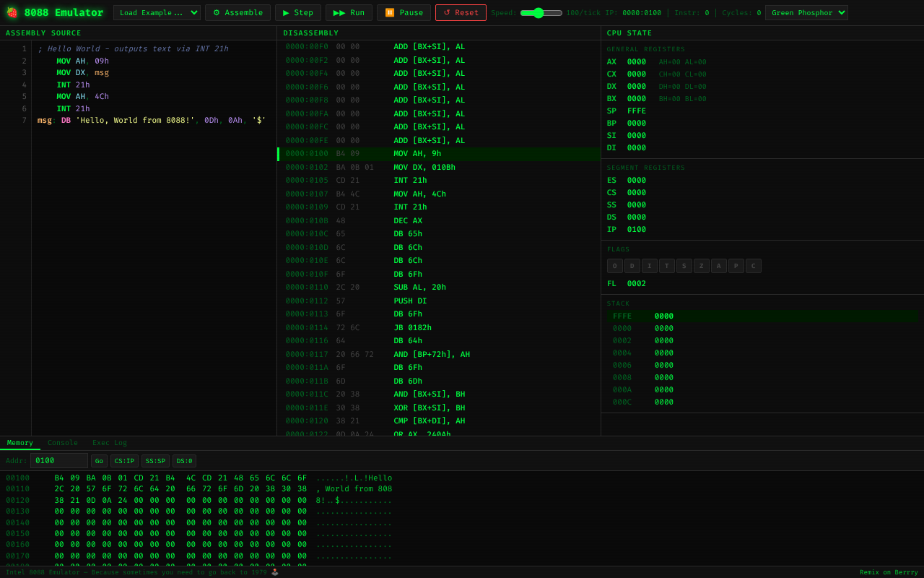This screenshot has height=578, width=924.
Task: Click the Step button
Action: click(x=298, y=12)
